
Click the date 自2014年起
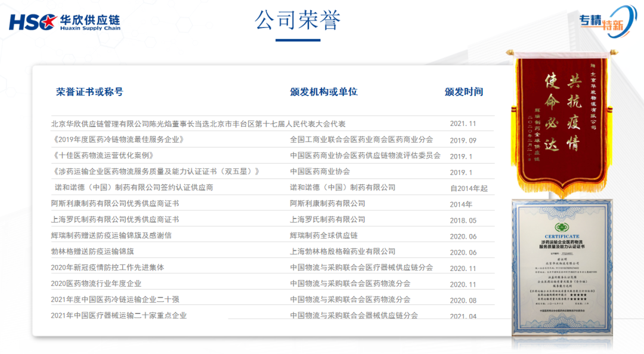[x=469, y=188]
